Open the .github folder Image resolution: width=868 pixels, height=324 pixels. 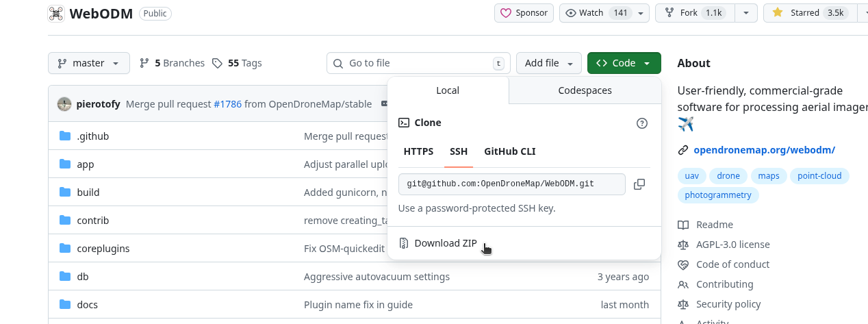tap(92, 136)
